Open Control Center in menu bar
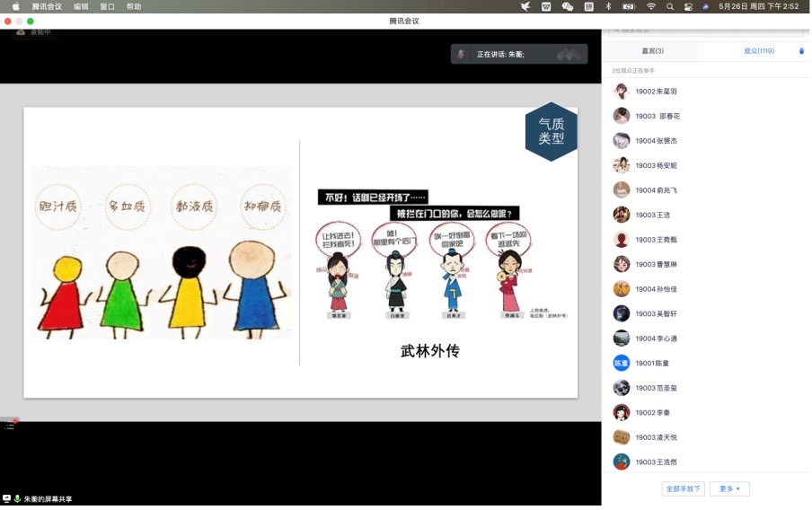Viewport: 812px width, 510px height. [x=688, y=6]
